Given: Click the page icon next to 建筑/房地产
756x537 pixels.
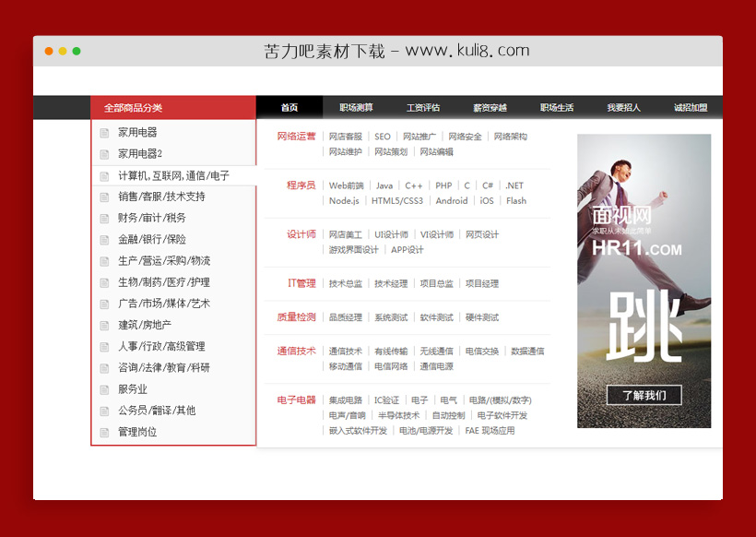Looking at the screenshot, I should point(105,326).
